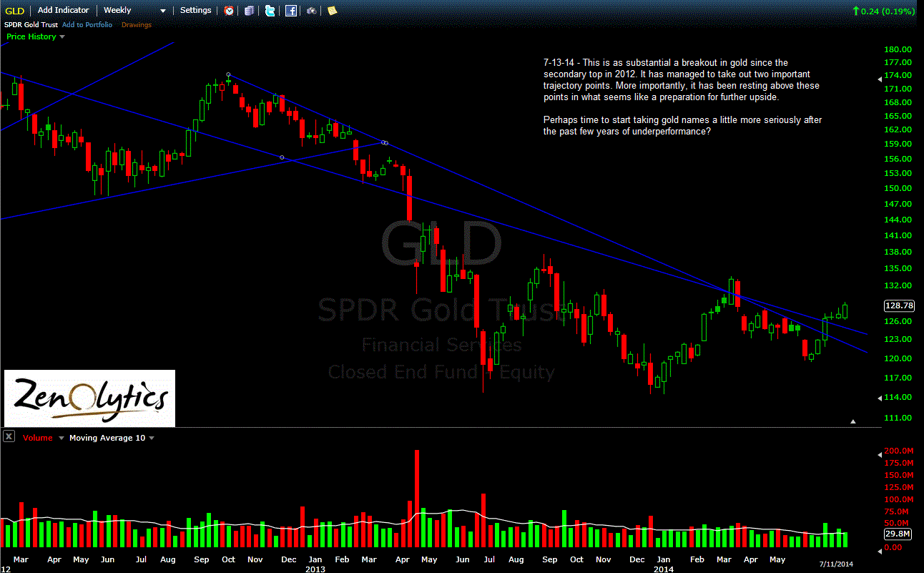Expand the Volume indicator dropdown
The height and width of the screenshot is (573, 924).
click(x=61, y=437)
